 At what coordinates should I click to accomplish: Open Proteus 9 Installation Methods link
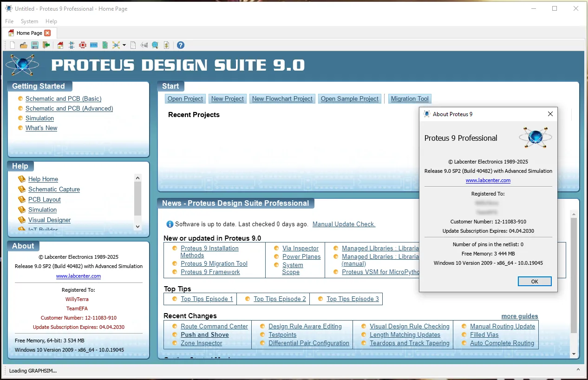[x=209, y=252]
